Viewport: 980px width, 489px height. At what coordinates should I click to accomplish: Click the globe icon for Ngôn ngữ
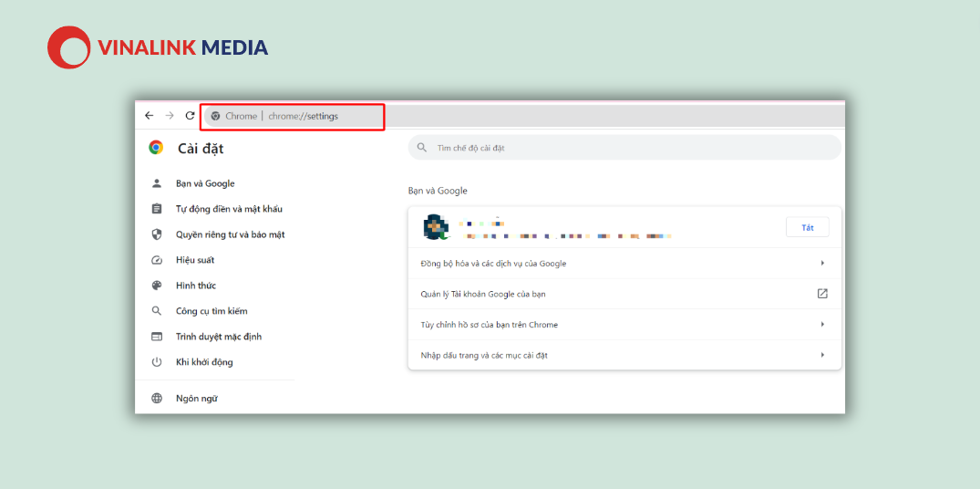click(157, 399)
